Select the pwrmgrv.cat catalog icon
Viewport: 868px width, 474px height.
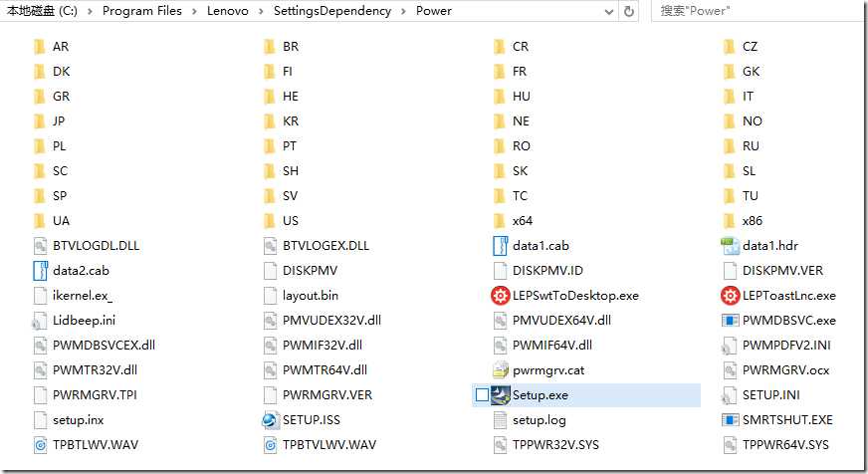click(501, 369)
